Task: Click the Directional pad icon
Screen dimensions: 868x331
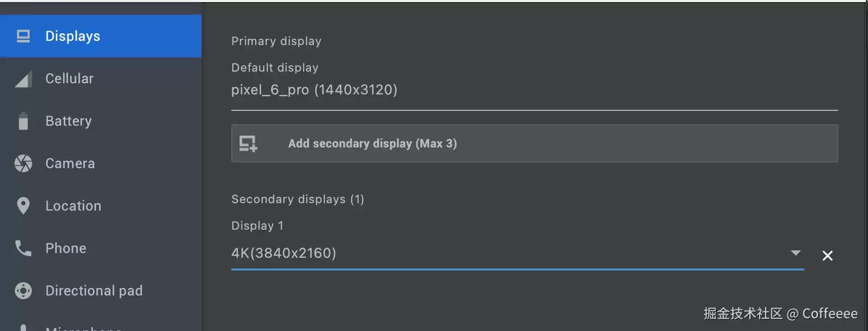Action: tap(23, 291)
